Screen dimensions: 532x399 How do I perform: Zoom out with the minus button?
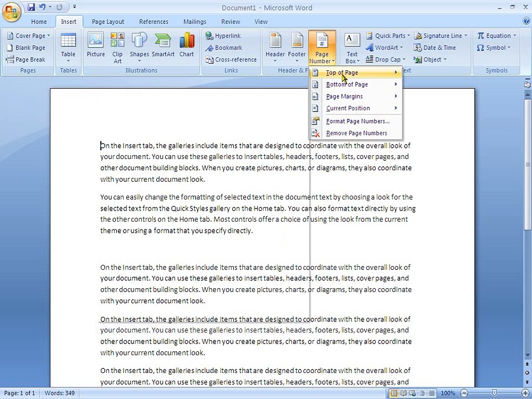coord(464,393)
